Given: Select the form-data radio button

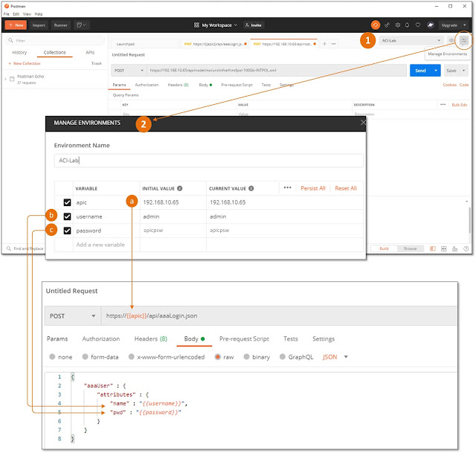Looking at the screenshot, I should pos(85,357).
